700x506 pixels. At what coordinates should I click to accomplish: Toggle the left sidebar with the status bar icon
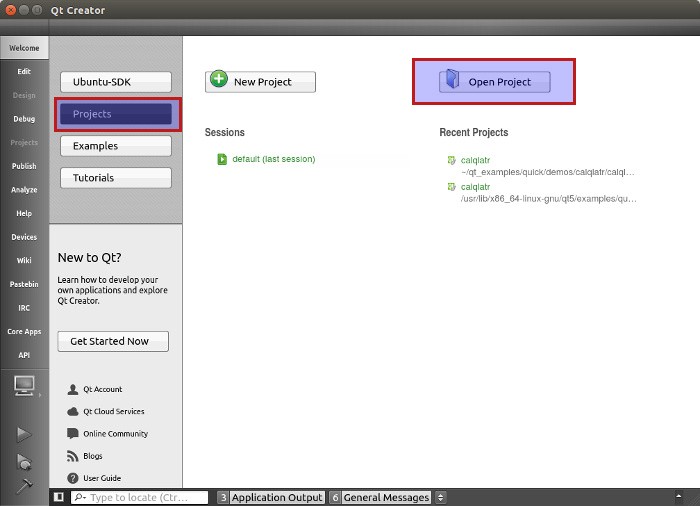[x=58, y=497]
